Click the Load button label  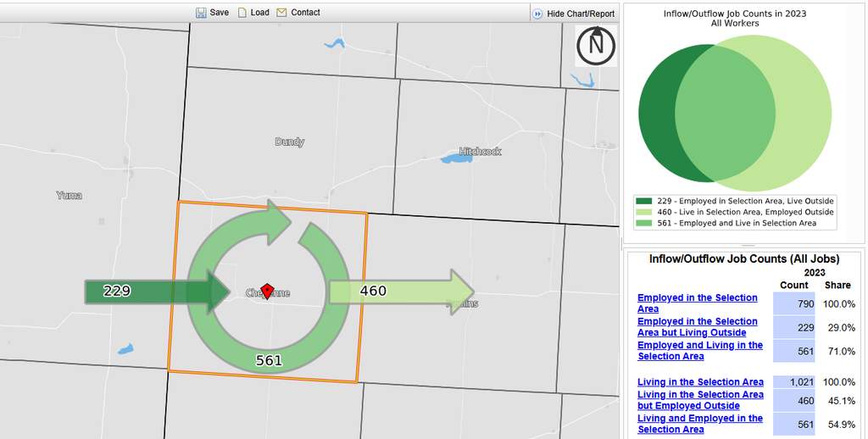tap(259, 13)
